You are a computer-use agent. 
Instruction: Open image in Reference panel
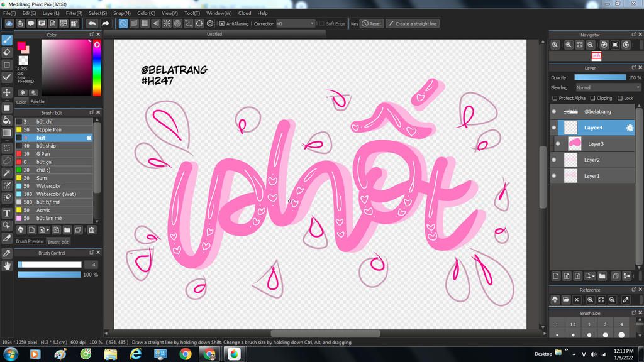point(565,300)
